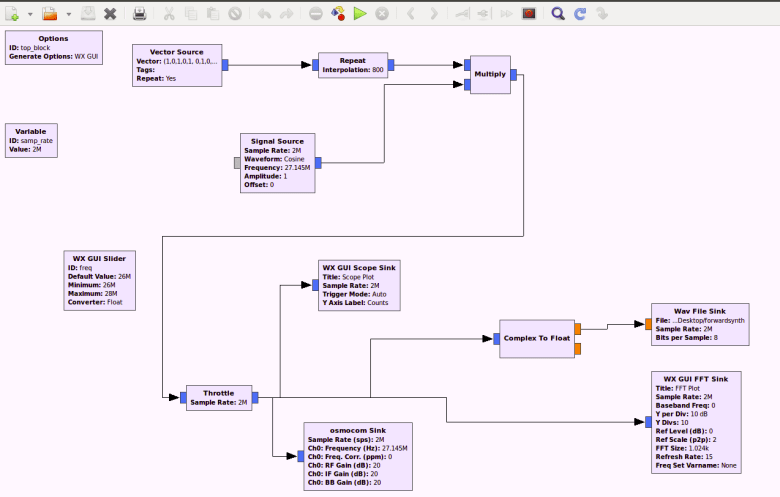780x497 pixels.
Task: Select the Multiply block
Action: 489,75
